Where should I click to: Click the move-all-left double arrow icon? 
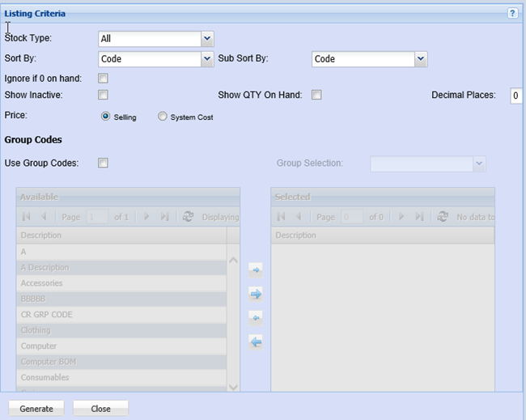(x=256, y=342)
